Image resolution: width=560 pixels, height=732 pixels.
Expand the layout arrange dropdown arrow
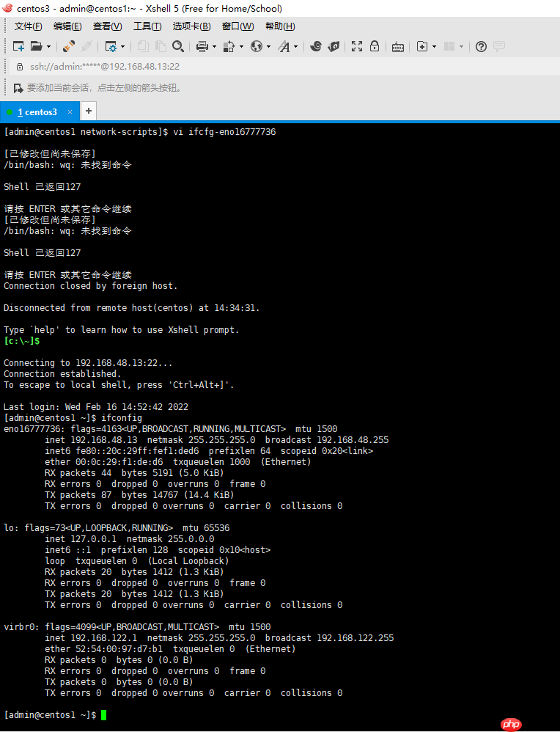[x=462, y=46]
